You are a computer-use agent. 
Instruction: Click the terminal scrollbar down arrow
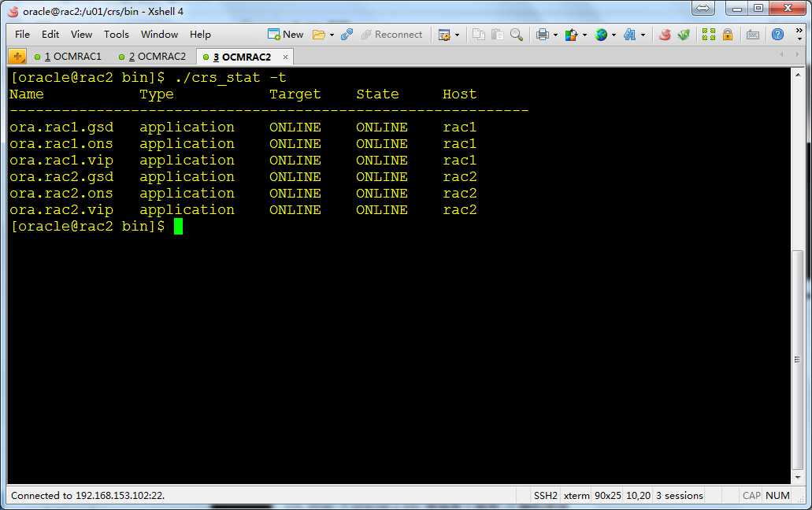[798, 477]
